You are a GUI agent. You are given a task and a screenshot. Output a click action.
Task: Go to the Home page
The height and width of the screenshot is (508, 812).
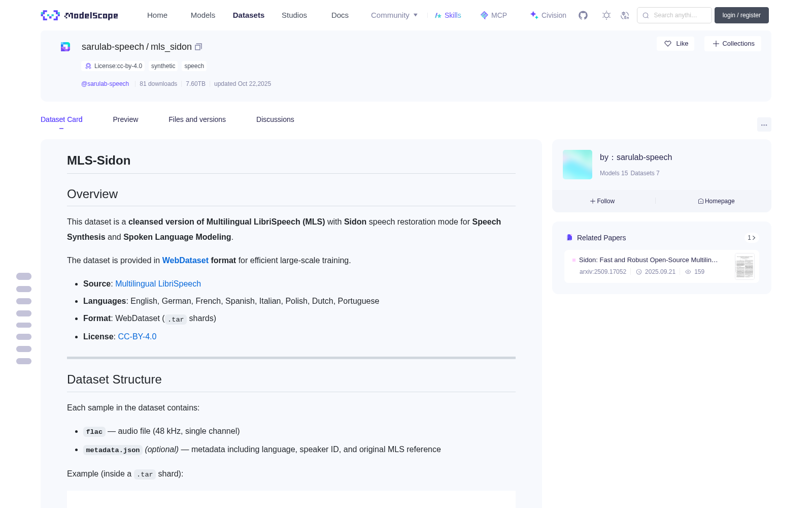[x=157, y=15]
